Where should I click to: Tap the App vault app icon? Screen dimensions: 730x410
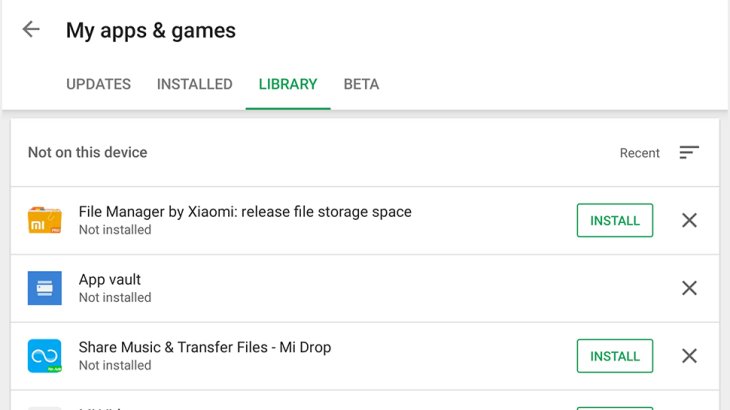[45, 288]
